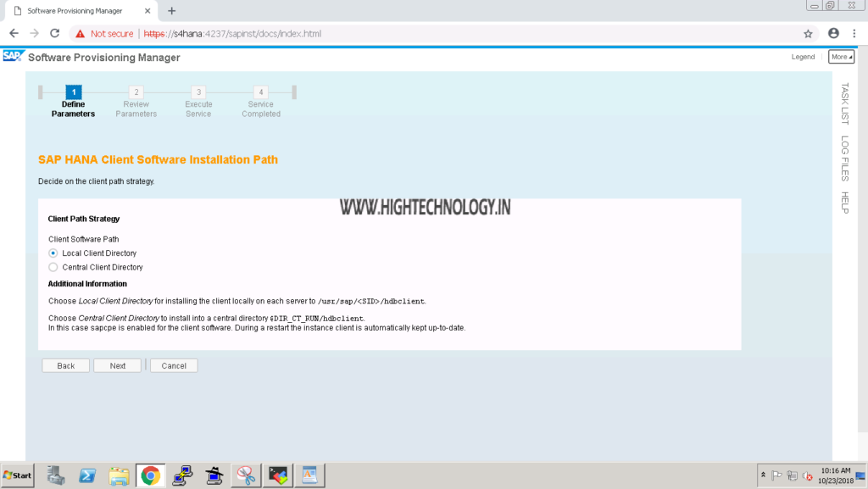Cancel the installation wizard

pos(174,365)
